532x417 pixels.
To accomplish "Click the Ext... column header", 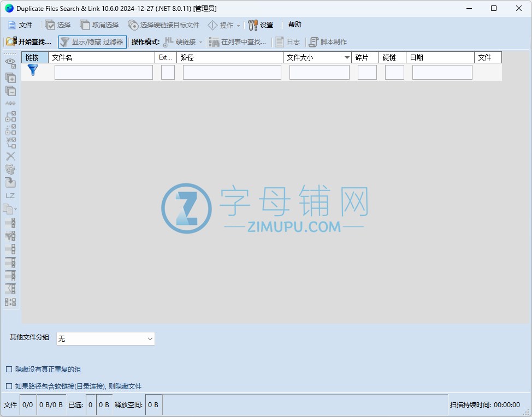I will click(x=165, y=58).
